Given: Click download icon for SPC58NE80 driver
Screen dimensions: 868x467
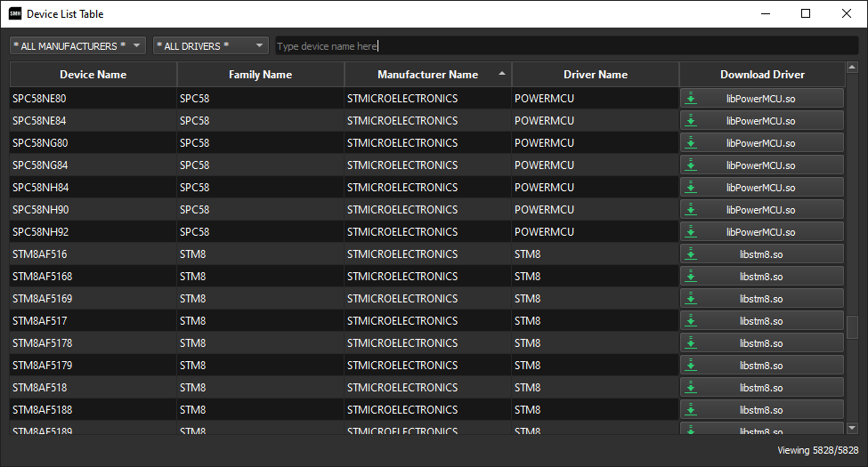Looking at the screenshot, I should click(691, 99).
